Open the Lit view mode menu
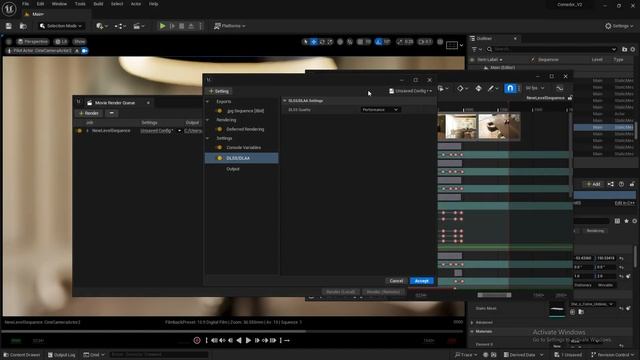 click(61, 42)
